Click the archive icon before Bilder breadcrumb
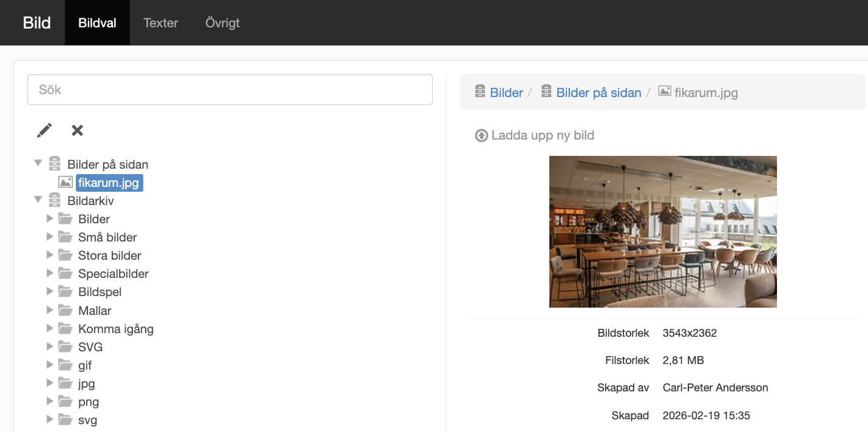 click(480, 92)
